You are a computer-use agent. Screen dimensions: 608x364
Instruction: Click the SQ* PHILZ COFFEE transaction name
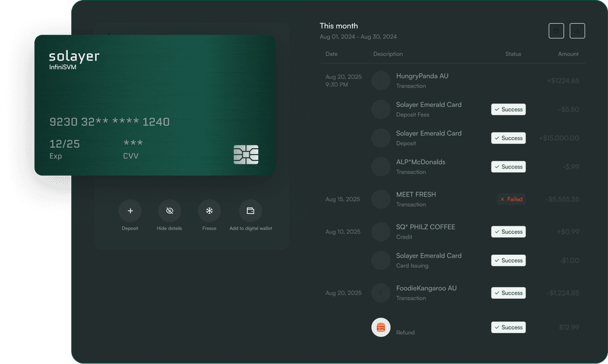point(425,227)
